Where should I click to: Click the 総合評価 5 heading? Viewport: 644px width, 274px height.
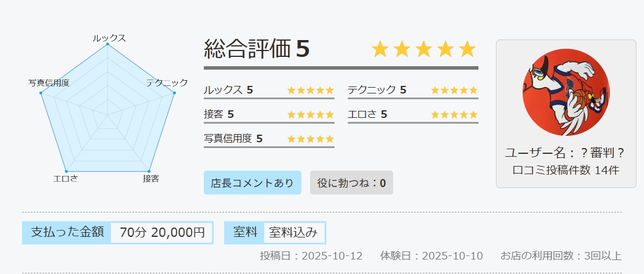point(257,49)
